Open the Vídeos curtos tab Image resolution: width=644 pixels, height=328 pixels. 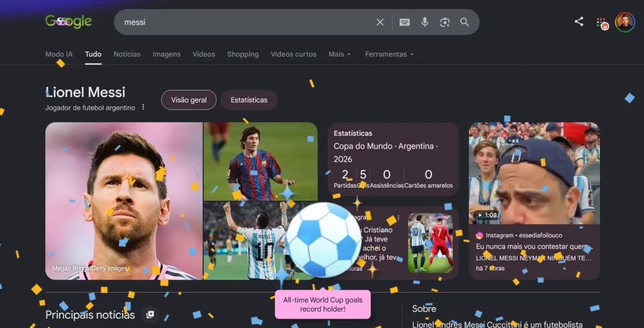[x=293, y=54]
